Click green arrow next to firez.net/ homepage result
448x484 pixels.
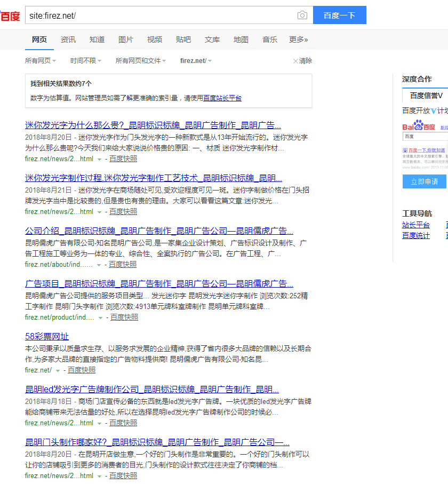(x=58, y=370)
